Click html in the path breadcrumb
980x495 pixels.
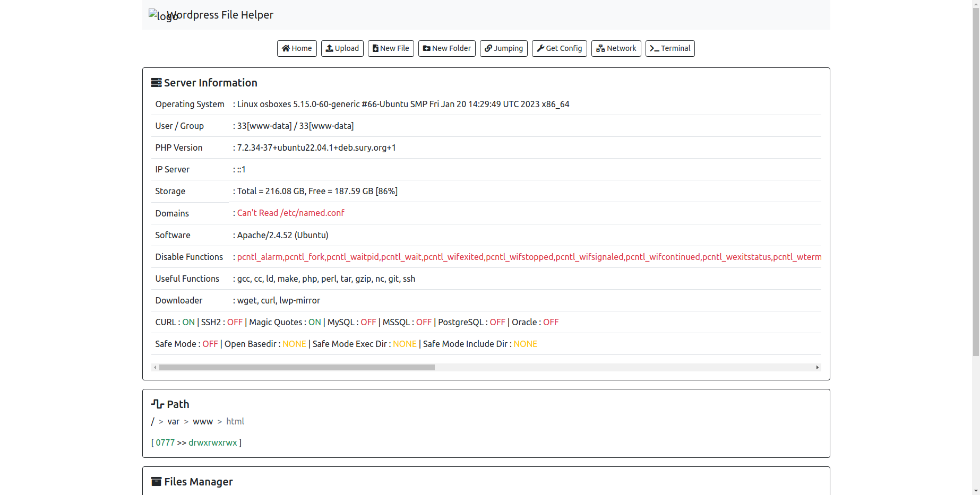(x=235, y=421)
